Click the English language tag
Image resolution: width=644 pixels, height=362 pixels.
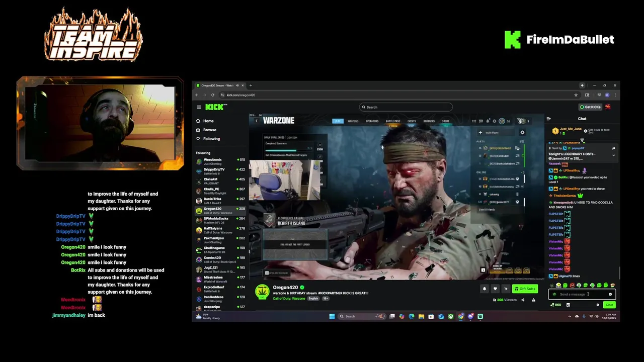[x=313, y=299]
